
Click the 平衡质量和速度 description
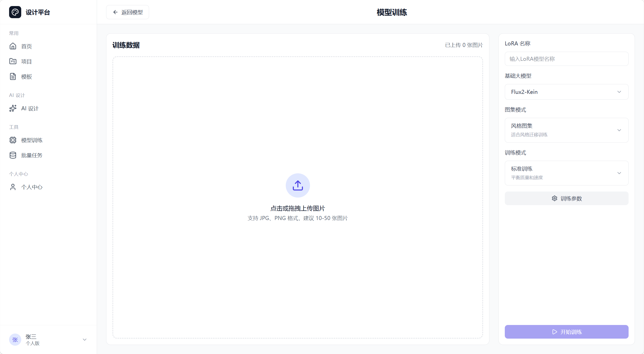[527, 178]
